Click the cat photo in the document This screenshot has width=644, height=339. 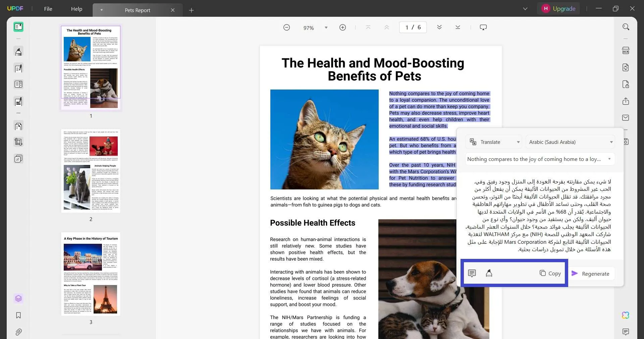324,139
